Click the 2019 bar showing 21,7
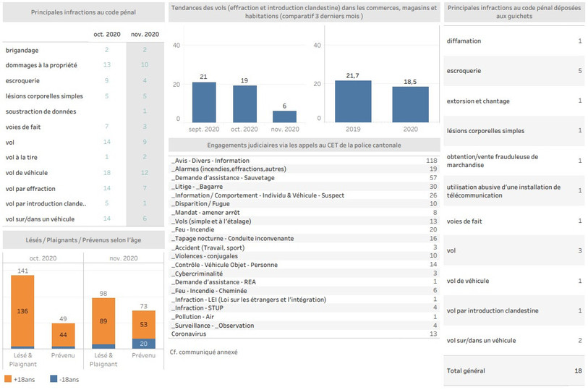The width and height of the screenshot is (588, 390). tap(353, 101)
